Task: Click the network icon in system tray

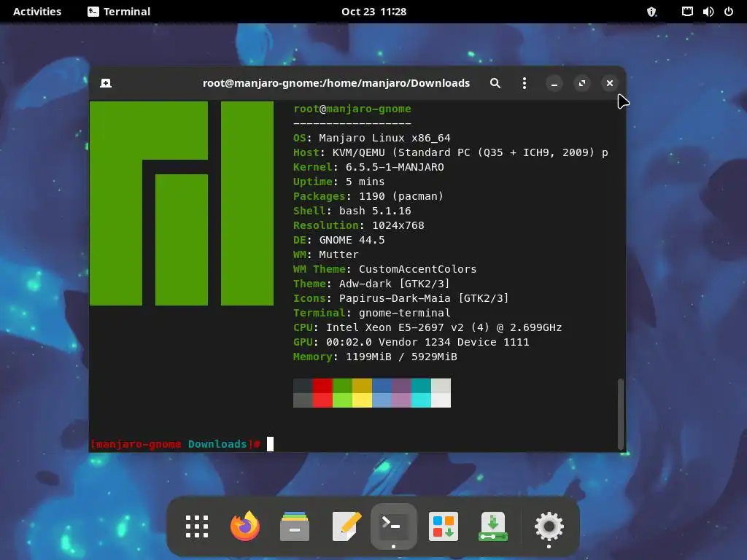Action: tap(687, 12)
